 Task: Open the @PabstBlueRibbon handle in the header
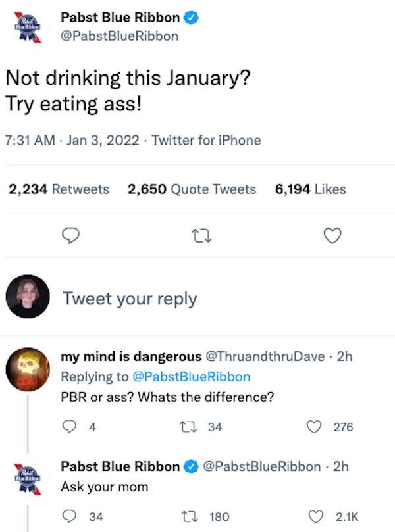(119, 36)
